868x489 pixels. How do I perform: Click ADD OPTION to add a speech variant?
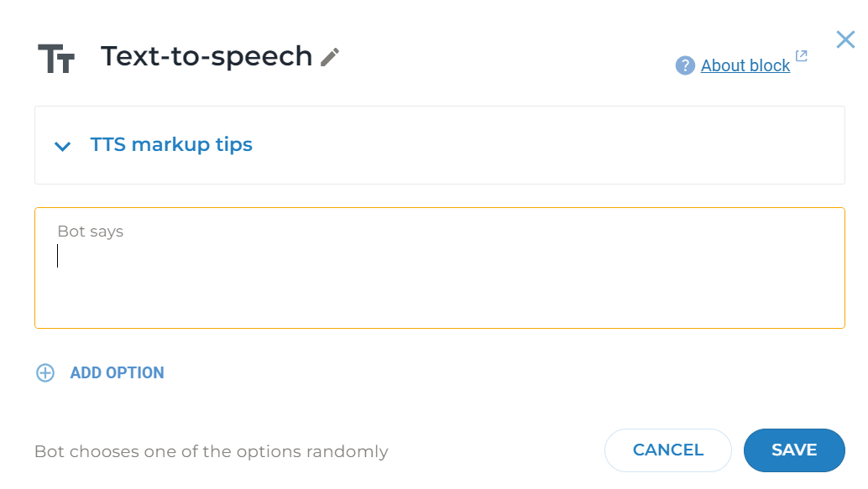(x=117, y=372)
